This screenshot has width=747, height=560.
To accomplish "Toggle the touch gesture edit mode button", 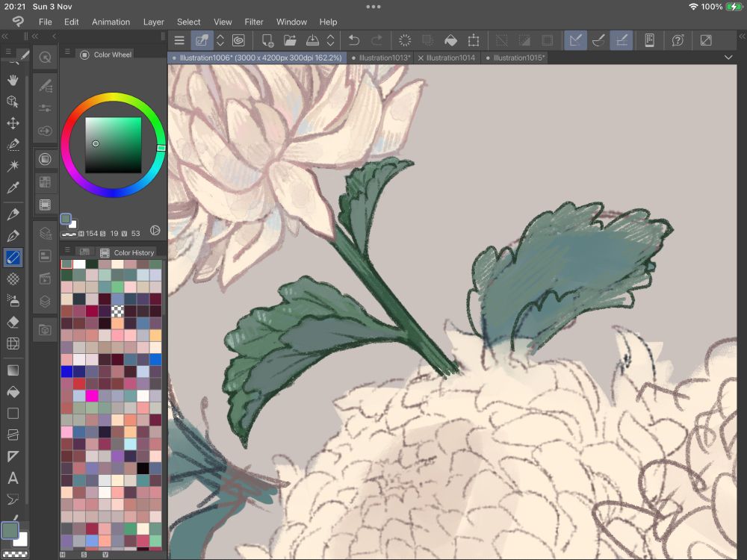I will click(x=202, y=40).
